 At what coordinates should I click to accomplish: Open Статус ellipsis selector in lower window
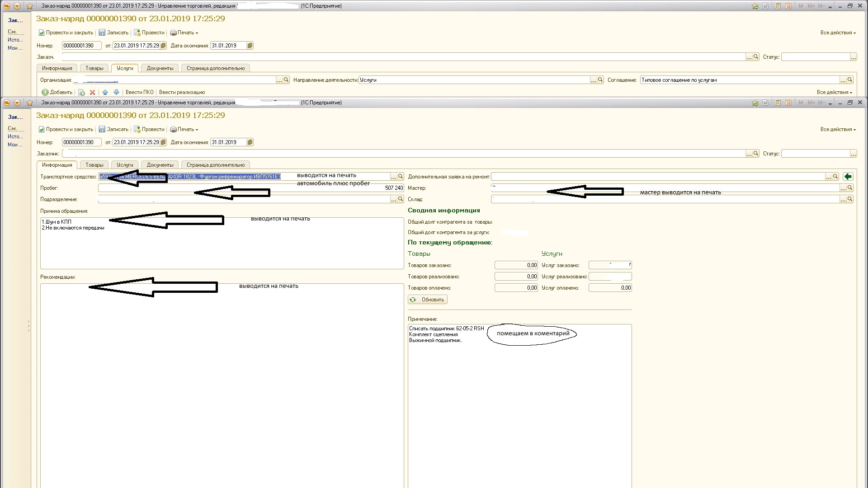[853, 154]
